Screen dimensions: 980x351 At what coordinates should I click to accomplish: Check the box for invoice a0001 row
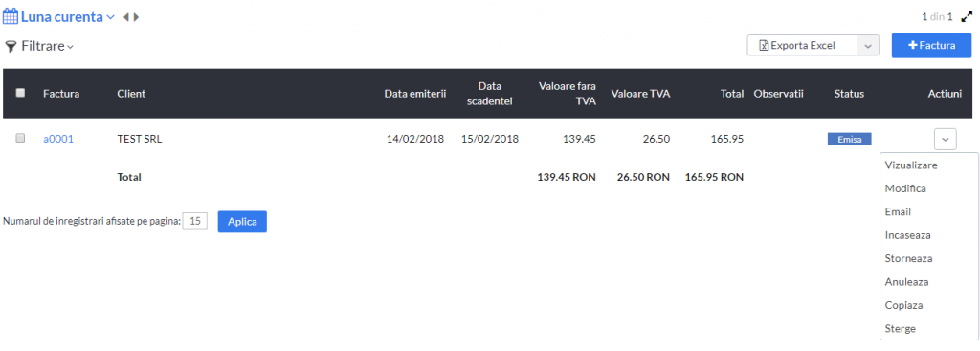(21, 139)
